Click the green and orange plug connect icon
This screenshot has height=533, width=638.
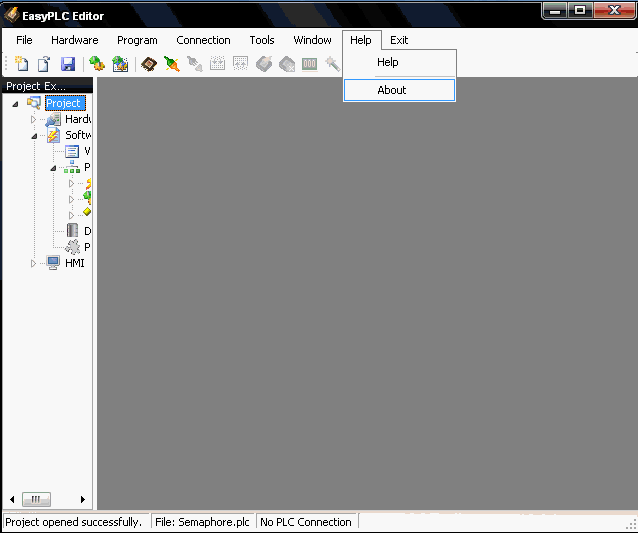(172, 64)
